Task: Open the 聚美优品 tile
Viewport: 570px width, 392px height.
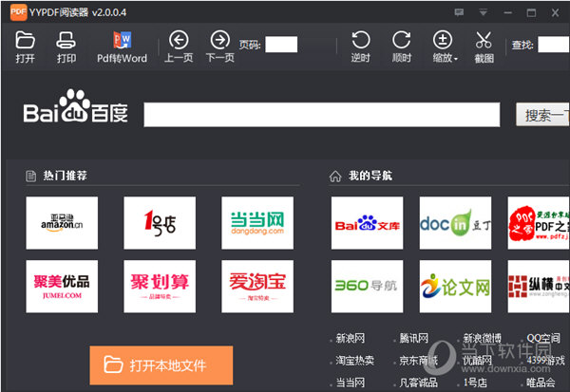Action: [62, 287]
